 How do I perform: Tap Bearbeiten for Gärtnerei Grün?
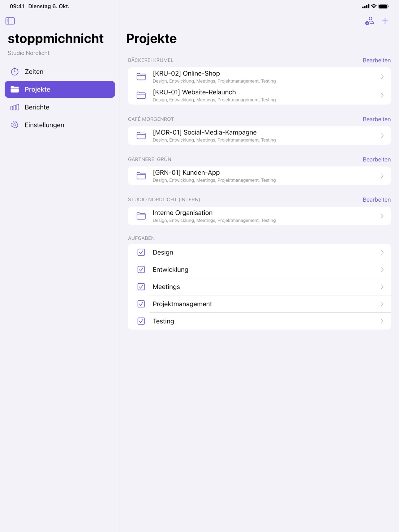[x=376, y=160]
